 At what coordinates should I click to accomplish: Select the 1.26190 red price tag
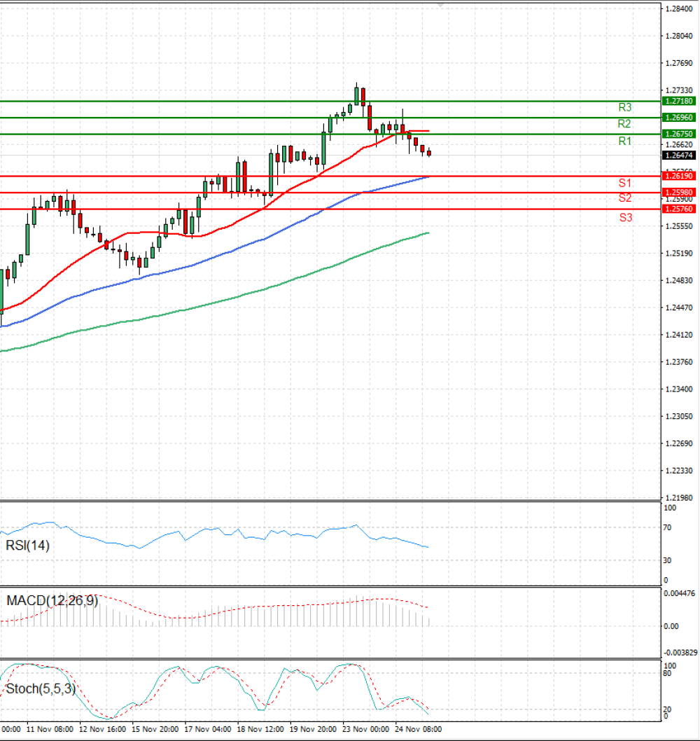pyautogui.click(x=679, y=176)
